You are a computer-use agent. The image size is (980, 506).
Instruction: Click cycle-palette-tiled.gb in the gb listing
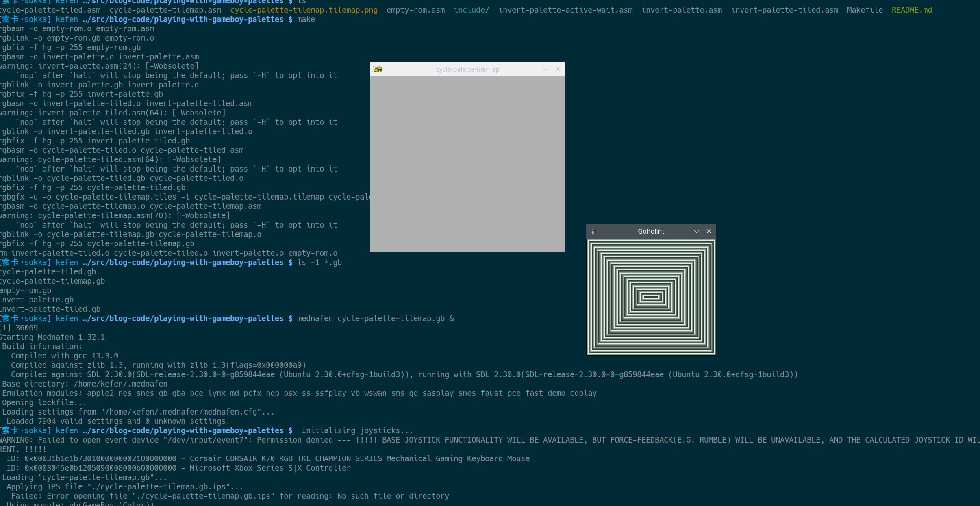(x=48, y=271)
